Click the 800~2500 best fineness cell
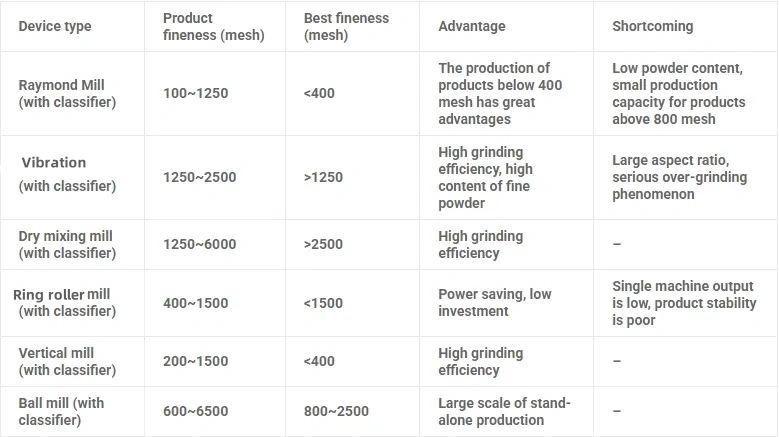The height and width of the screenshot is (437, 779). pyautogui.click(x=336, y=411)
